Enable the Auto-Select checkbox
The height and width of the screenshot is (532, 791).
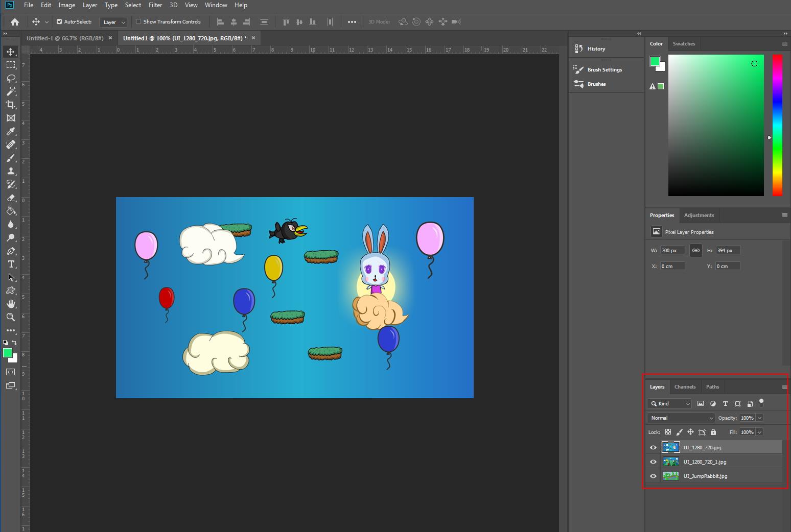(x=59, y=22)
